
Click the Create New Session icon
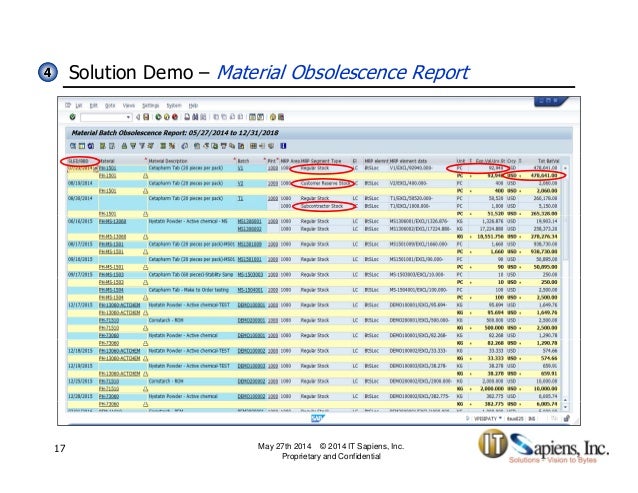[252, 117]
